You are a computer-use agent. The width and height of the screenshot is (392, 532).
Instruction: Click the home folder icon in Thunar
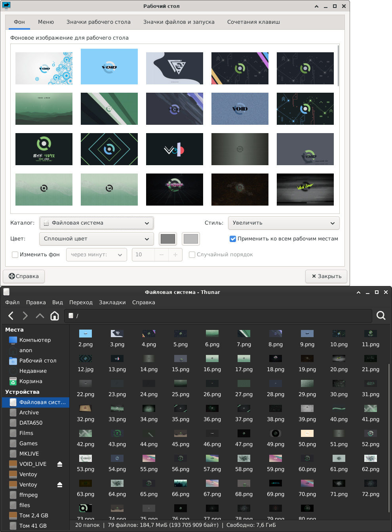(55, 316)
